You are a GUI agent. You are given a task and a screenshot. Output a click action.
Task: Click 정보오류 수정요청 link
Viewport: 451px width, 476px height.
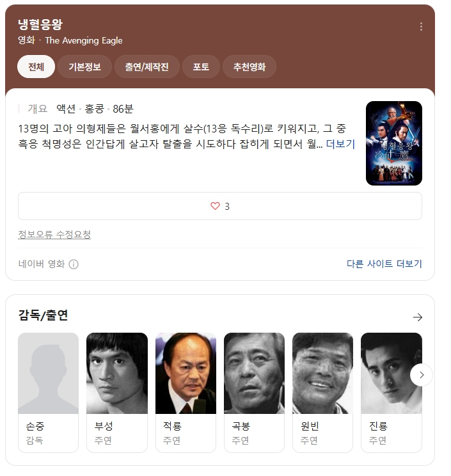click(x=54, y=234)
